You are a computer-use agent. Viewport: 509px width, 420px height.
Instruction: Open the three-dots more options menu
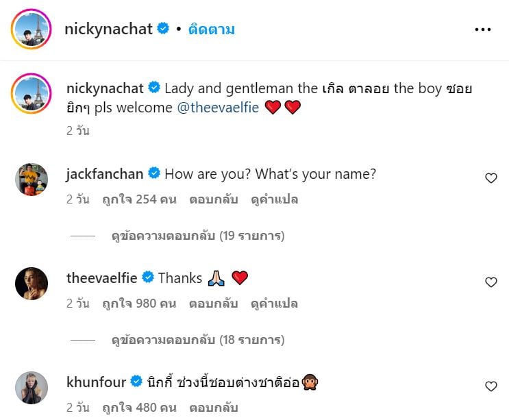pyautogui.click(x=483, y=29)
